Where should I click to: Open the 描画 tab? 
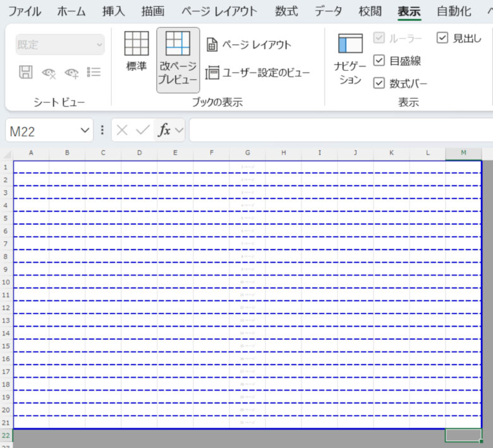click(152, 11)
